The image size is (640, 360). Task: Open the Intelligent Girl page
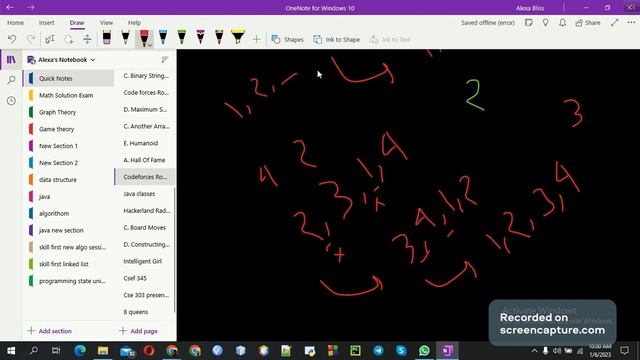tap(145, 261)
